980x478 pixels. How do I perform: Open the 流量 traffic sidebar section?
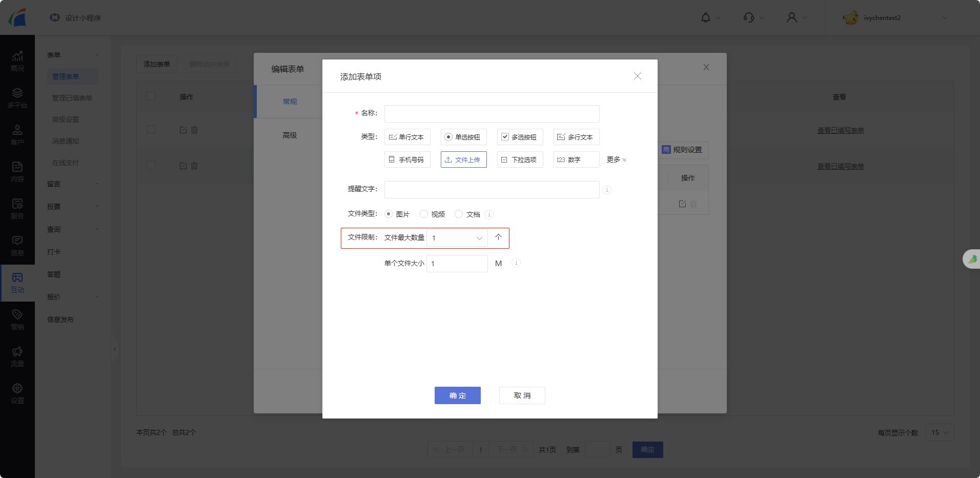point(17,356)
